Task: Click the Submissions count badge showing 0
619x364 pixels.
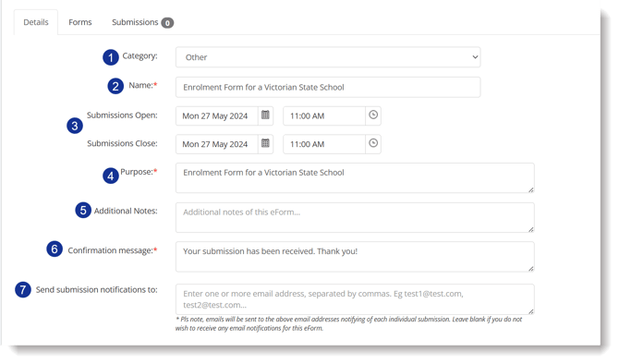Action: click(x=167, y=23)
